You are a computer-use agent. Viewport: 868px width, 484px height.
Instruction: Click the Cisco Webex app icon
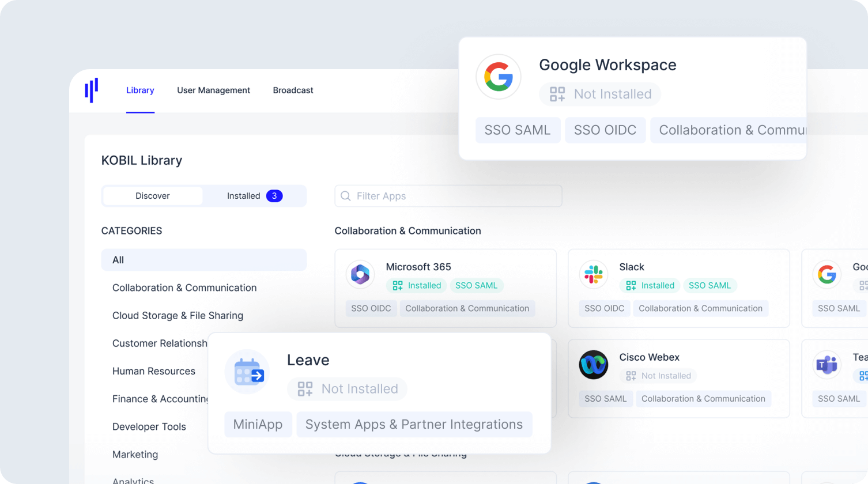[x=593, y=365]
